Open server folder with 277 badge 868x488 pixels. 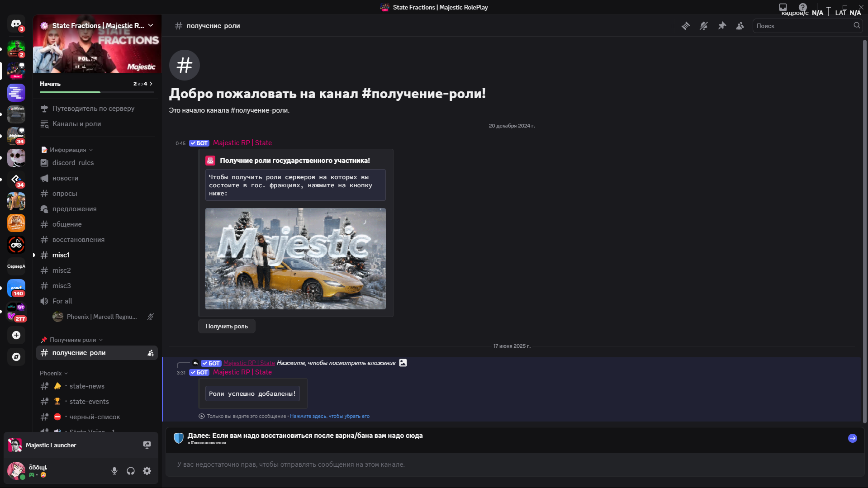click(16, 312)
